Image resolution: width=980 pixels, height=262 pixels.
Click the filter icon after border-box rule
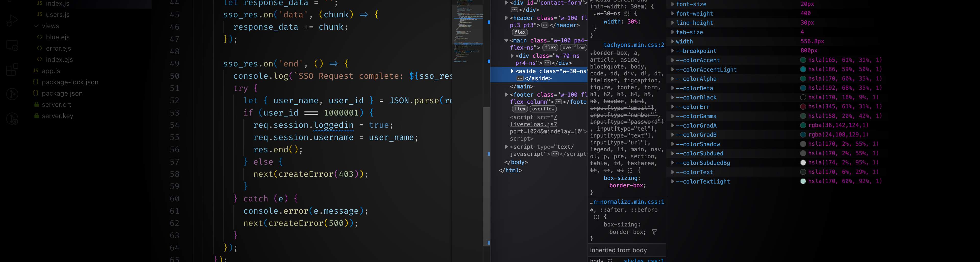[654, 232]
